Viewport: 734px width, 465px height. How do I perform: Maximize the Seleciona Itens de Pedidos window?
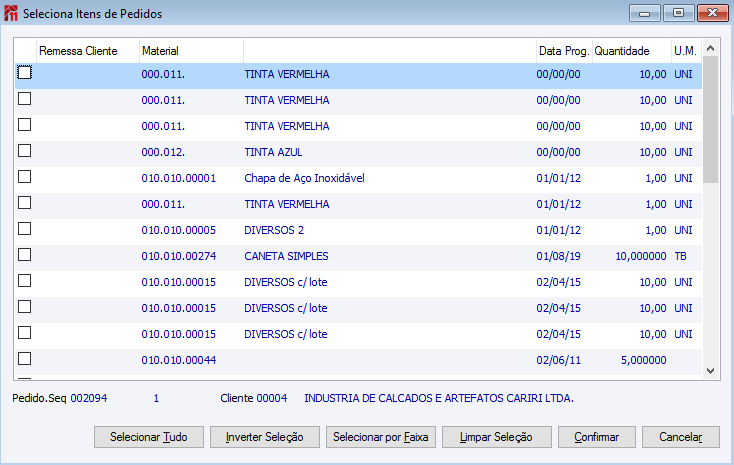[678, 13]
